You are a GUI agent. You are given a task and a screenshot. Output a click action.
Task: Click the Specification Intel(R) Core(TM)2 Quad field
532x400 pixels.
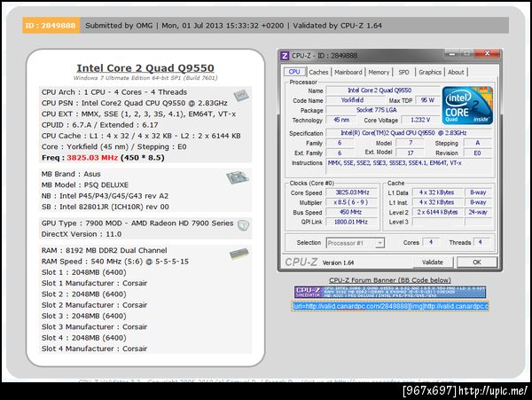(409, 133)
